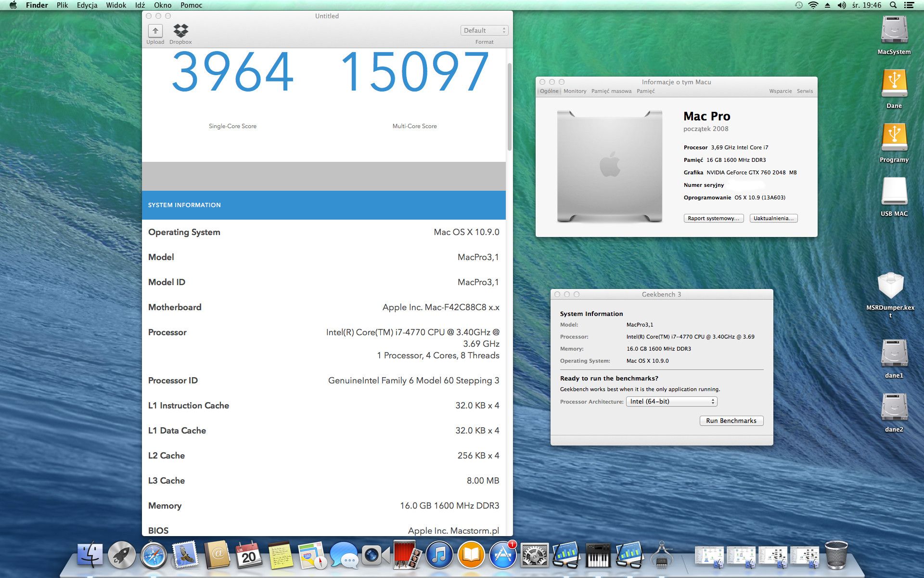Screen dimensions: 924x578
Task: Open the Wsparcie tab
Action: tap(780, 91)
